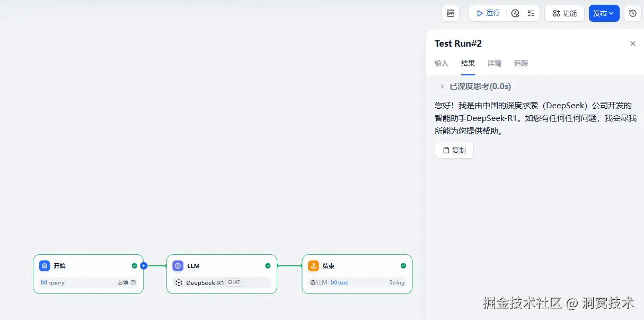This screenshot has height=320, width=644.
Task: Click the 运行 run button
Action: (x=488, y=13)
